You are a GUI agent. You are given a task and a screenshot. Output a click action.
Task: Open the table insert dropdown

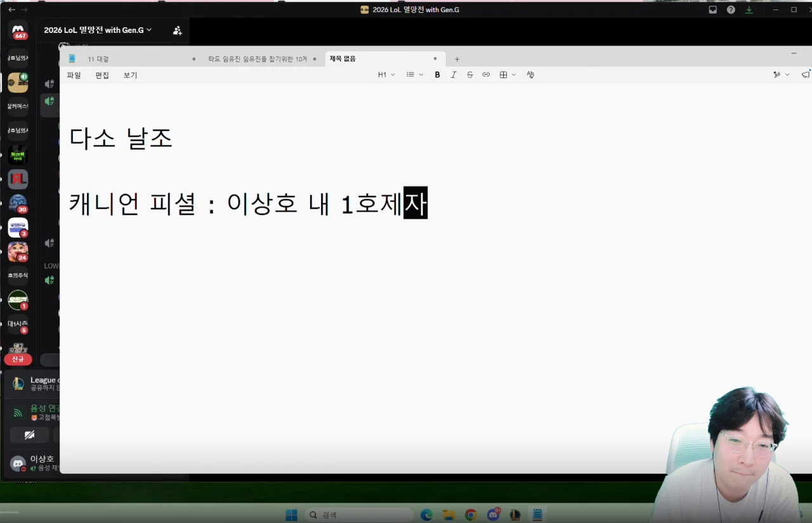coord(507,75)
